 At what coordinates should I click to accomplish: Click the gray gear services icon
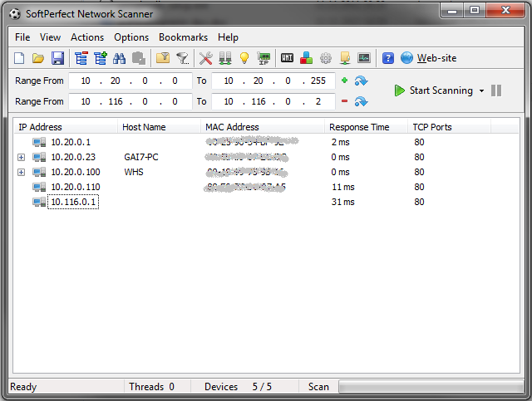(326, 58)
